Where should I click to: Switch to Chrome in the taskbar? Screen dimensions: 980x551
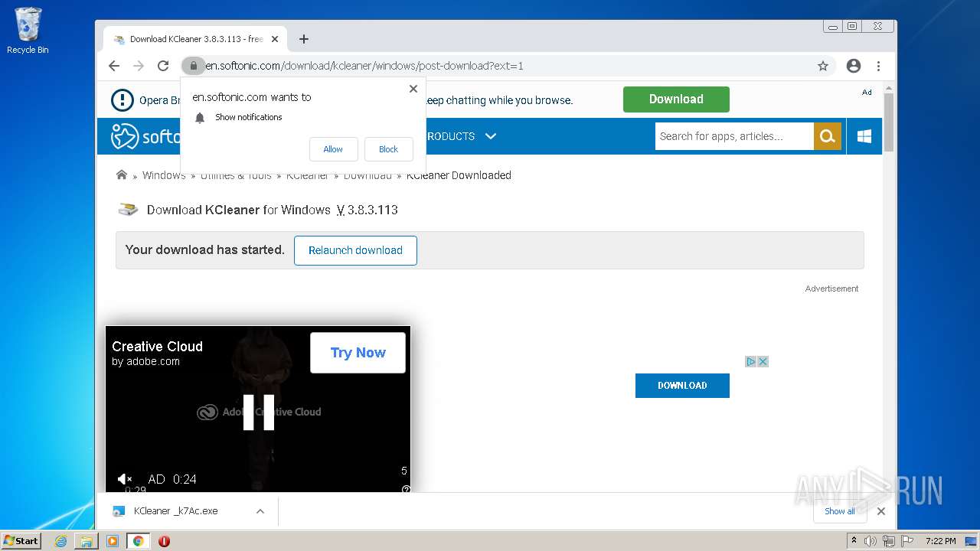(139, 541)
